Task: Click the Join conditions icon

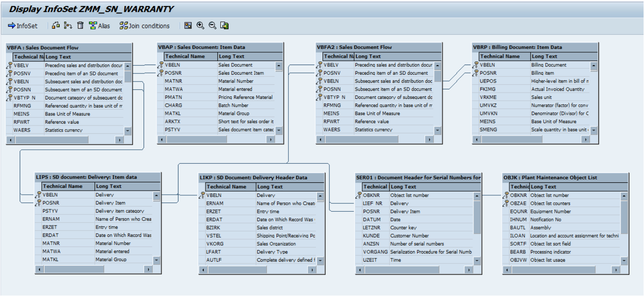Action: tap(123, 26)
